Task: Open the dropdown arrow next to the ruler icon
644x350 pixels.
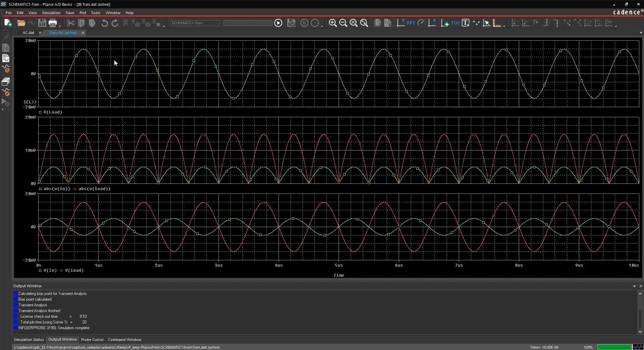Action: tap(504, 26)
